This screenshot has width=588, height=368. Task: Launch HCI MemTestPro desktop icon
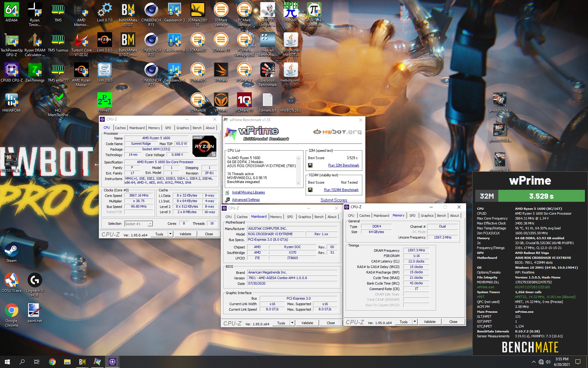pyautogui.click(x=58, y=105)
